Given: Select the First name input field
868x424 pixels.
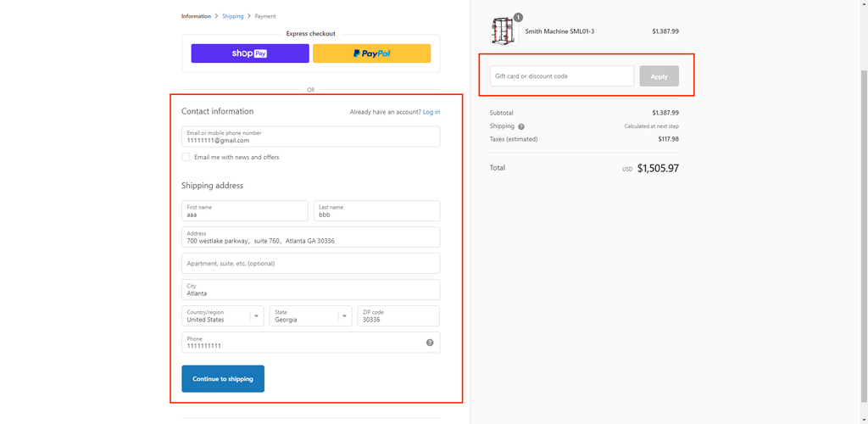Looking at the screenshot, I should click(x=245, y=211).
